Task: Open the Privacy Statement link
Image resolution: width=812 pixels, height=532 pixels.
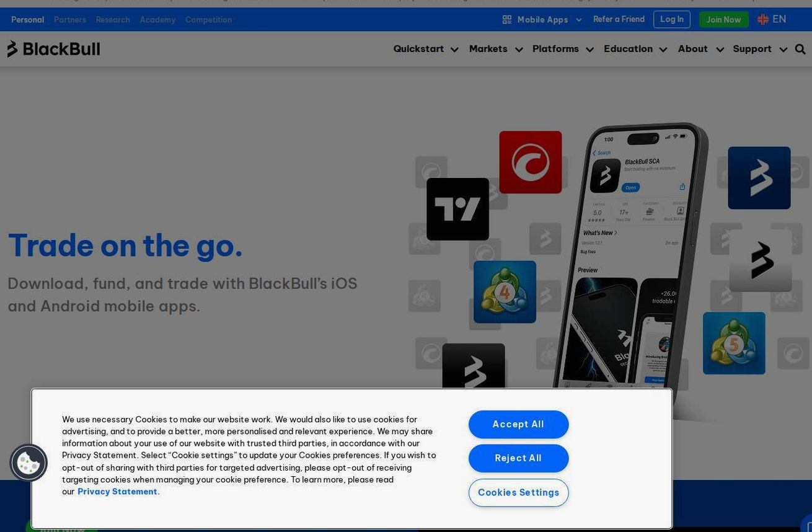Action: [x=118, y=492]
